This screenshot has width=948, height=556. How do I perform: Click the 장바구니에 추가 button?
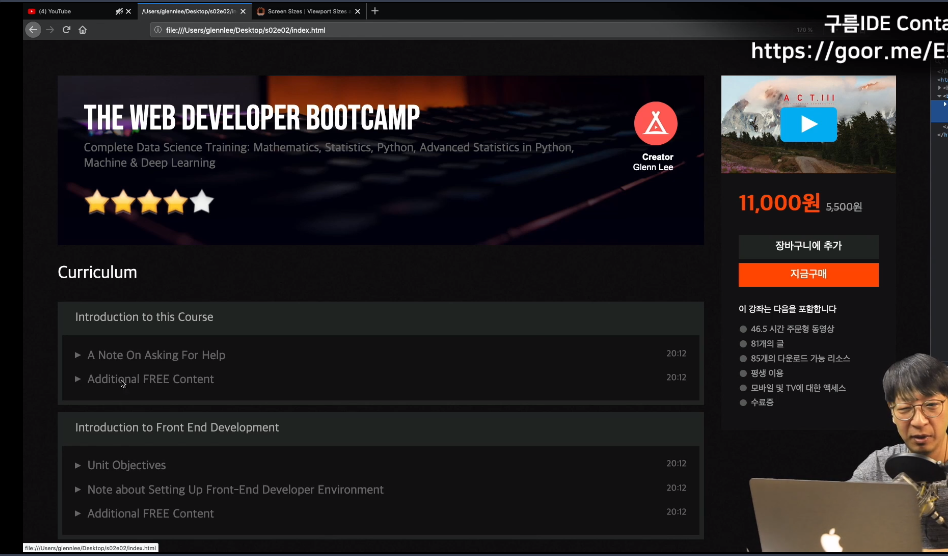(x=808, y=247)
